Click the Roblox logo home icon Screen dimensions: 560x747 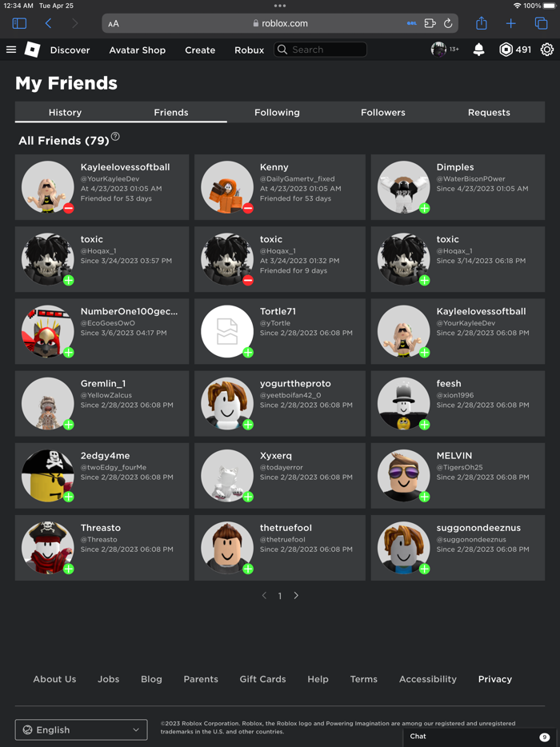point(33,50)
